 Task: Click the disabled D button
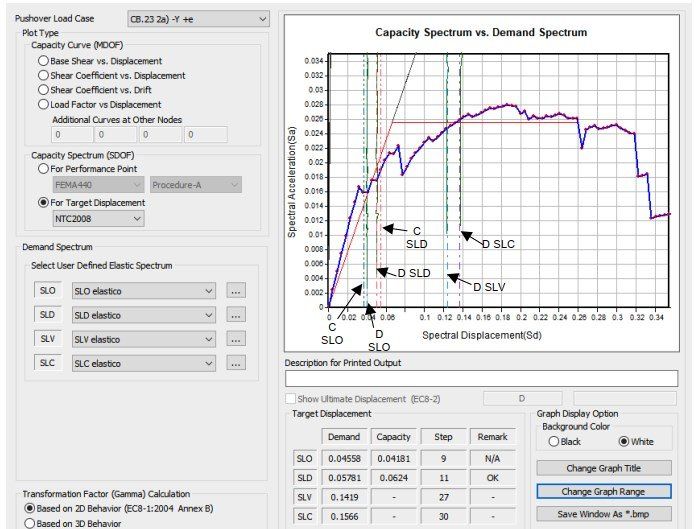point(522,398)
